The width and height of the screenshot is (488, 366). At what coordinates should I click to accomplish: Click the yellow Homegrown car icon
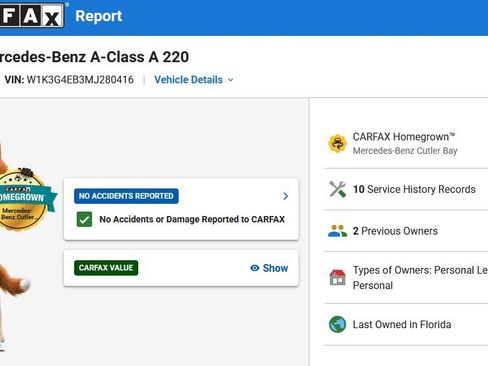pyautogui.click(x=337, y=144)
